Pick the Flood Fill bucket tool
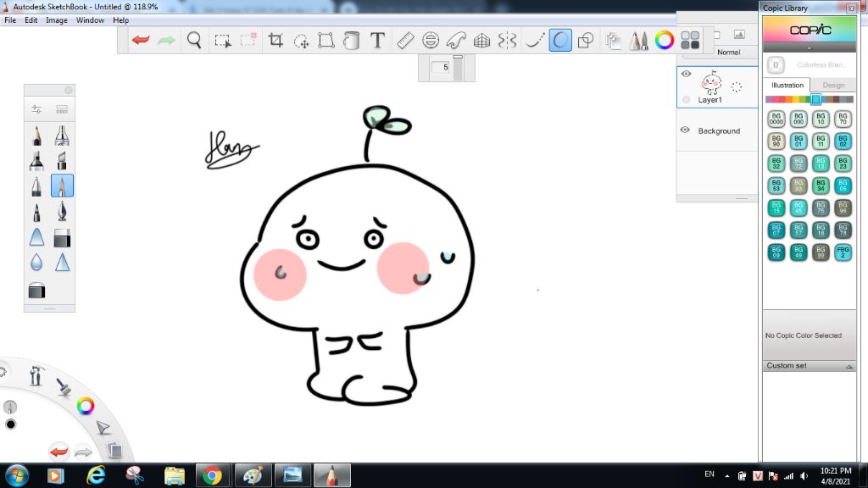Image resolution: width=868 pixels, height=488 pixels. pos(352,40)
